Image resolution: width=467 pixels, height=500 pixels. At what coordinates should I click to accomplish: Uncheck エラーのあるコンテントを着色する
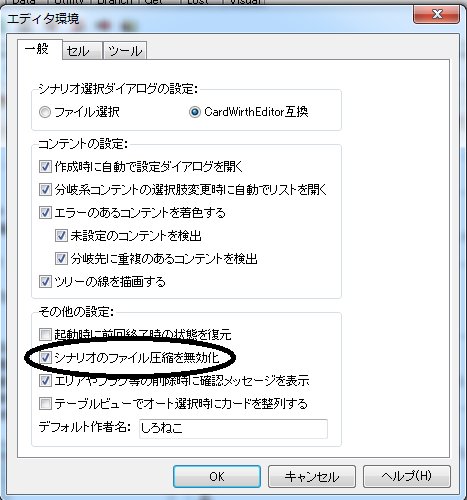pos(45,212)
